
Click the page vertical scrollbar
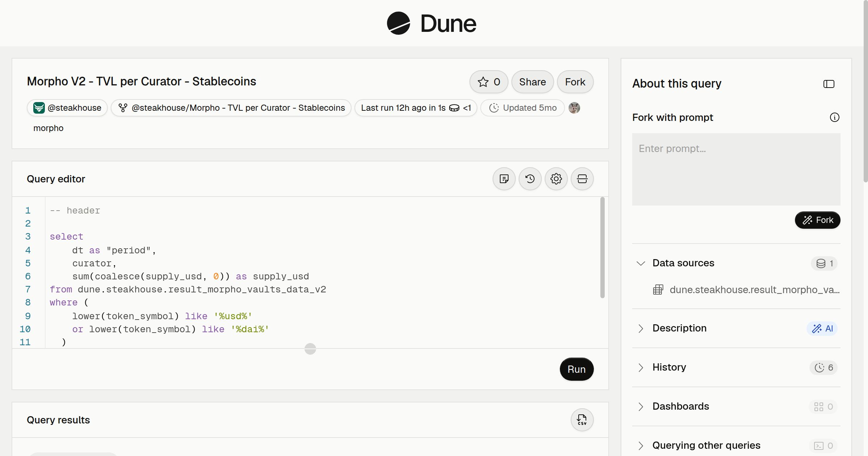point(865,90)
